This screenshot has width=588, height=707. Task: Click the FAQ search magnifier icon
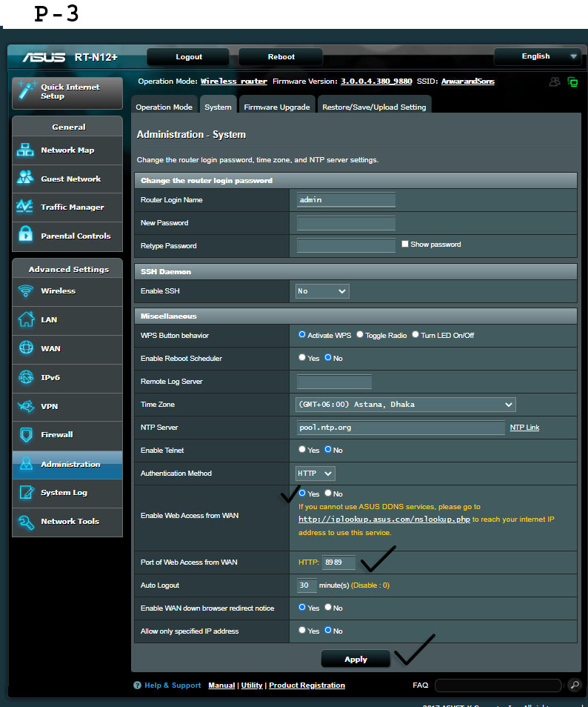575,686
